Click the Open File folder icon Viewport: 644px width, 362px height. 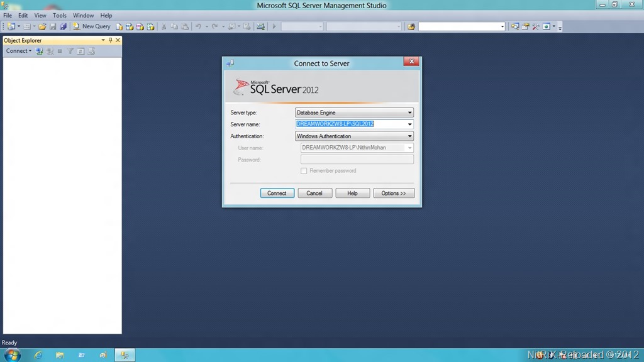(x=43, y=26)
